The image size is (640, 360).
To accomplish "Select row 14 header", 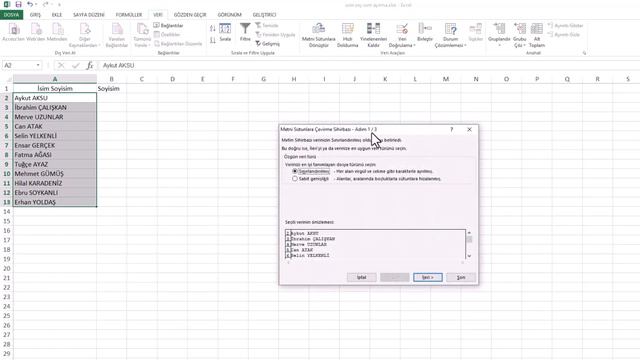I will point(7,211).
